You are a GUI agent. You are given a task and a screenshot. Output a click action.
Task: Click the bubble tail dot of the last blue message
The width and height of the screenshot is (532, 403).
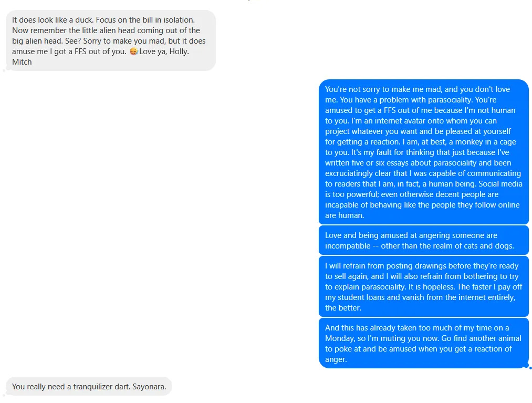point(530,368)
